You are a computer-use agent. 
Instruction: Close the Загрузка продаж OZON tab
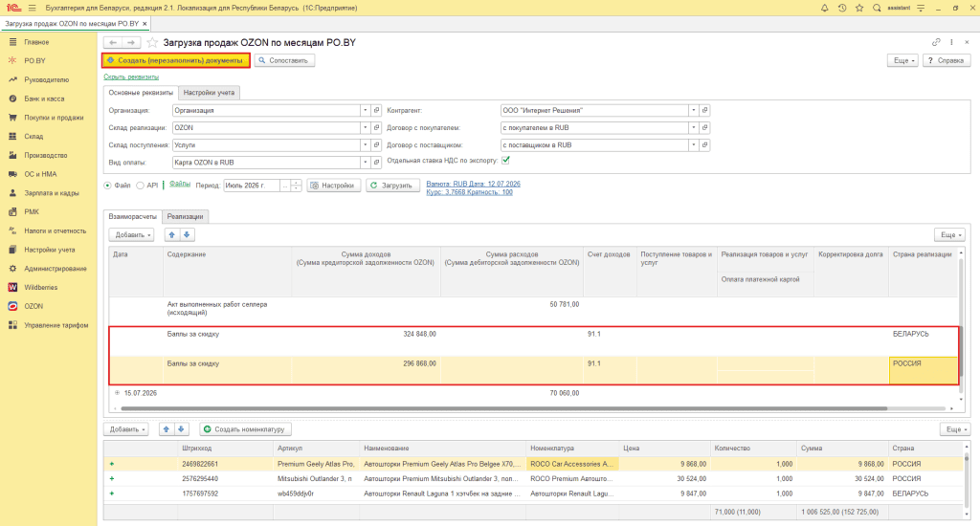145,24
